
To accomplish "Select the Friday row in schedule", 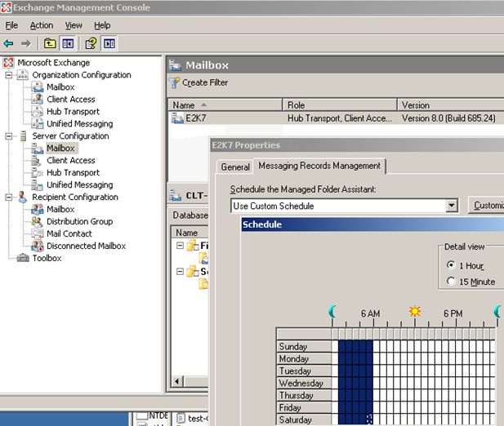I will (304, 407).
